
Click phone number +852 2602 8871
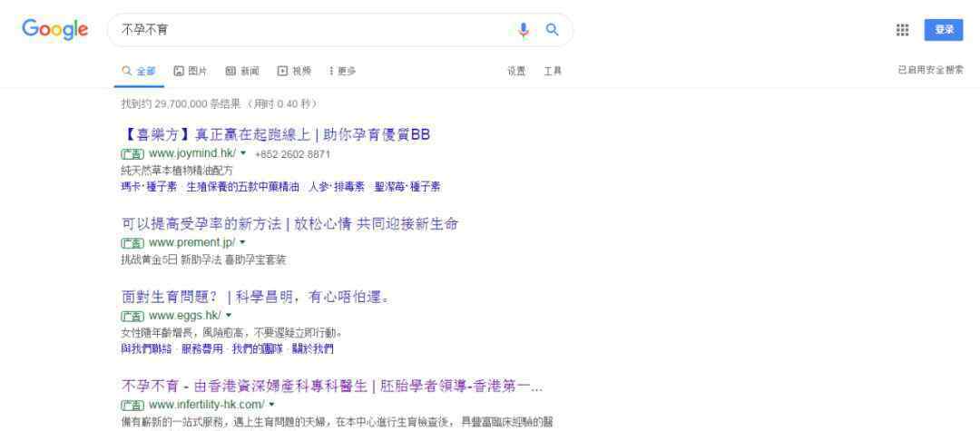[x=292, y=154]
